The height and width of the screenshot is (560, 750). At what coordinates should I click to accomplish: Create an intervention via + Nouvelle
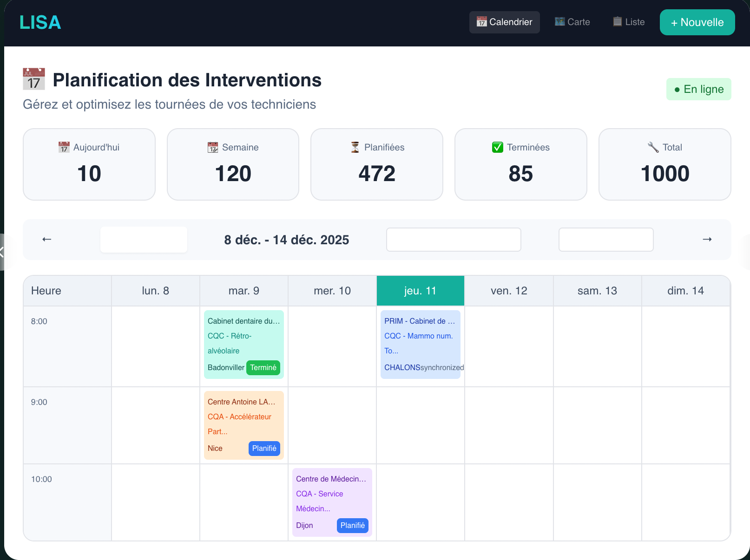coord(697,22)
